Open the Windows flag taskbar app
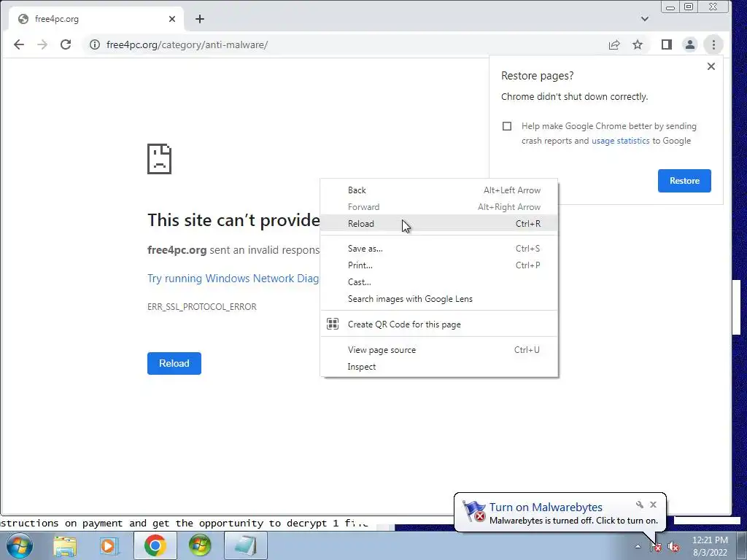The height and width of the screenshot is (560, 747). 200,545
